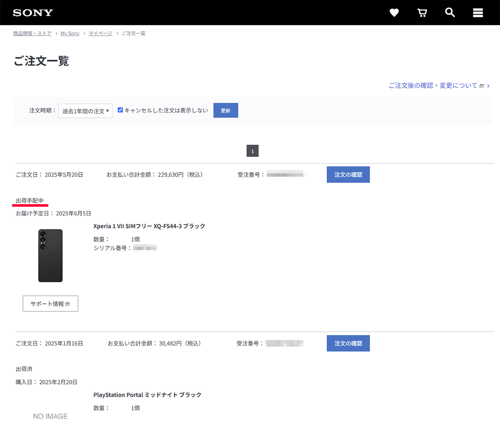The height and width of the screenshot is (448, 500).
Task: Open favorites heart icon
Action: point(394,13)
